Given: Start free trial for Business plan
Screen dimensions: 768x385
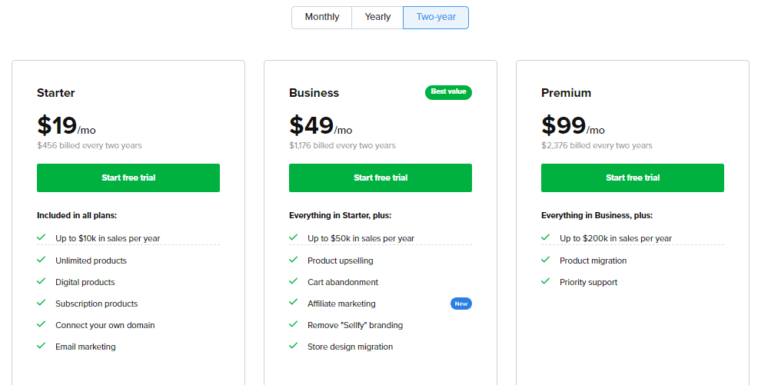Looking at the screenshot, I should pyautogui.click(x=381, y=178).
